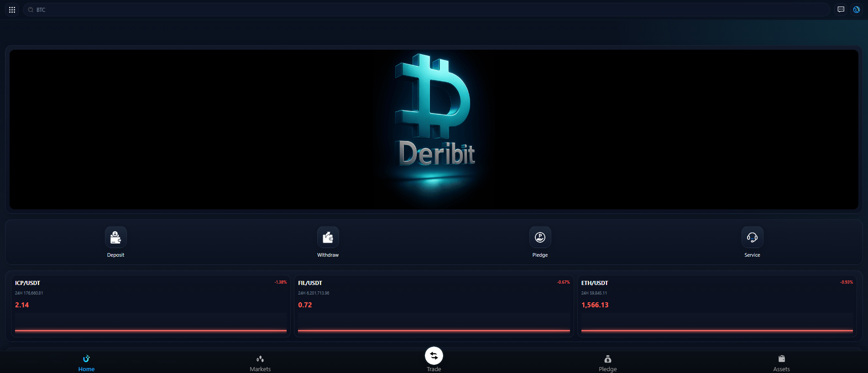Switch to Markets tab
This screenshot has width=868, height=373.
260,363
